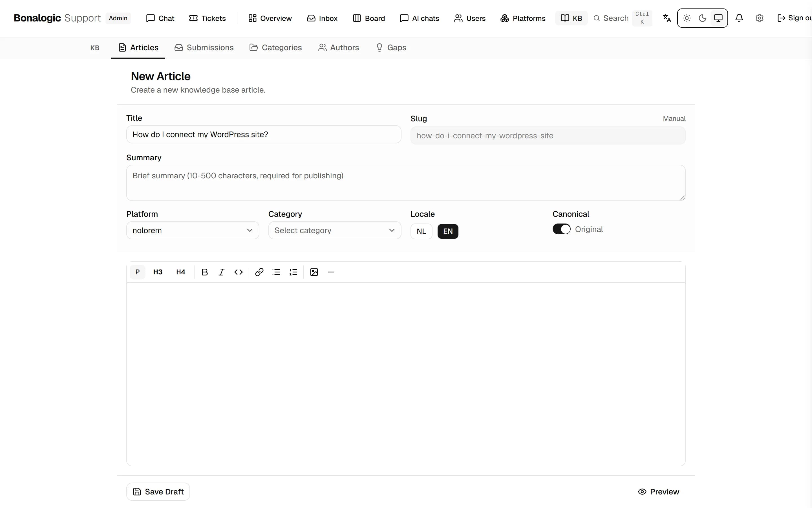Apply italic formatting in editor
This screenshot has width=812, height=508.
(x=221, y=272)
